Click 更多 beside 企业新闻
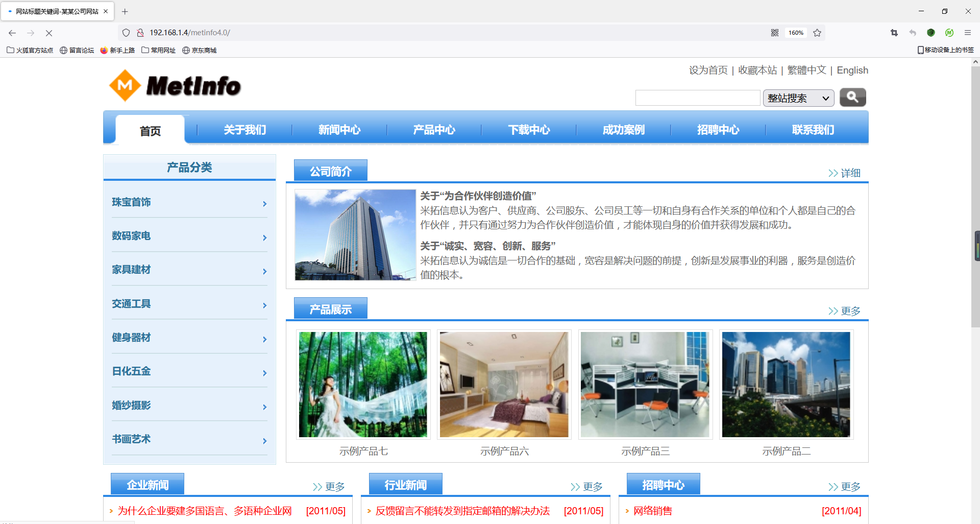 coord(334,486)
